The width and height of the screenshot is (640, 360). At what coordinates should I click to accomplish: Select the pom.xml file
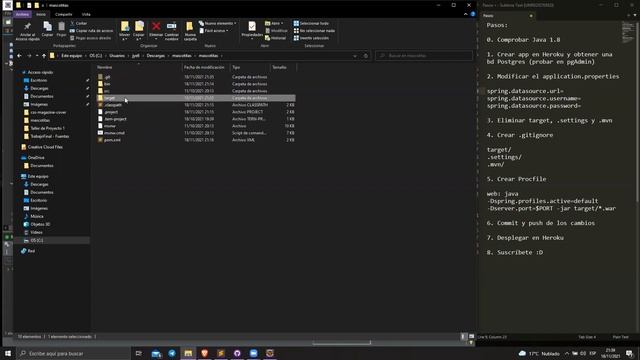point(109,140)
